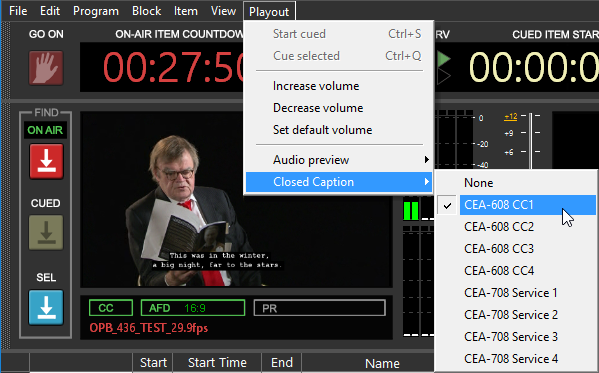Click the green audio level meter
Viewport: 599px width, 373px height.
pos(411,211)
